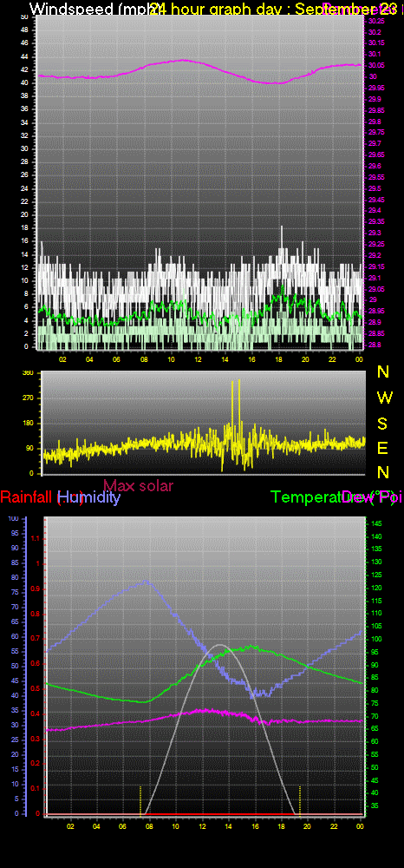The width and height of the screenshot is (404, 868).
Task: Click the blue Humidity legend label
Action: [89, 497]
